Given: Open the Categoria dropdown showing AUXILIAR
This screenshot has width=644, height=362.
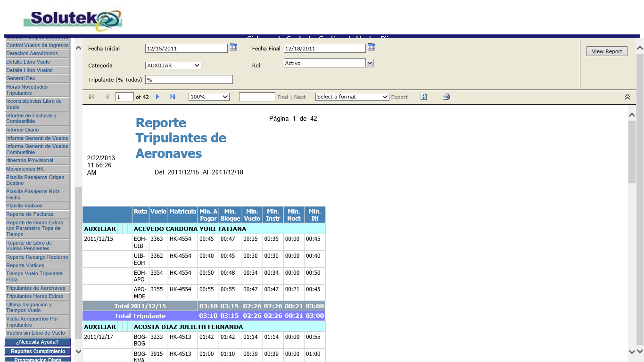Looking at the screenshot, I should coord(173,66).
